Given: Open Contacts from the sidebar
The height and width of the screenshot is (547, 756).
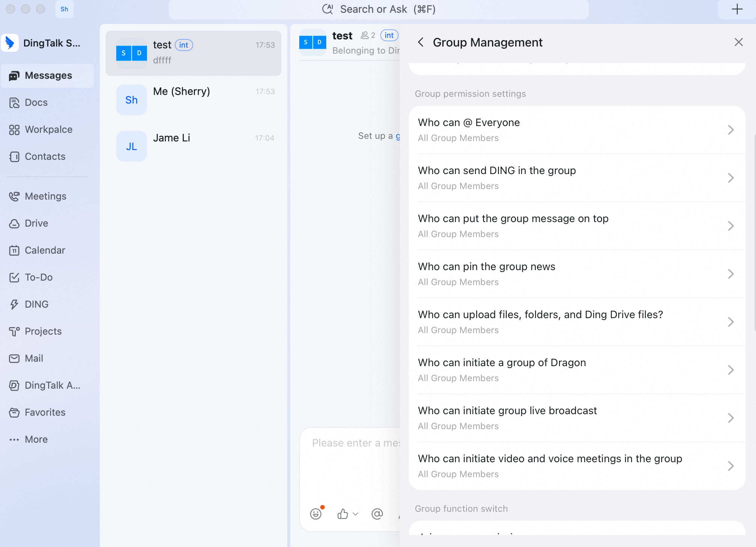Looking at the screenshot, I should [47, 156].
